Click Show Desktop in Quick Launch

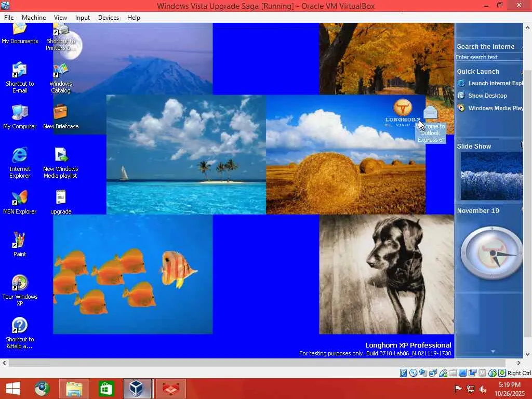482,96
